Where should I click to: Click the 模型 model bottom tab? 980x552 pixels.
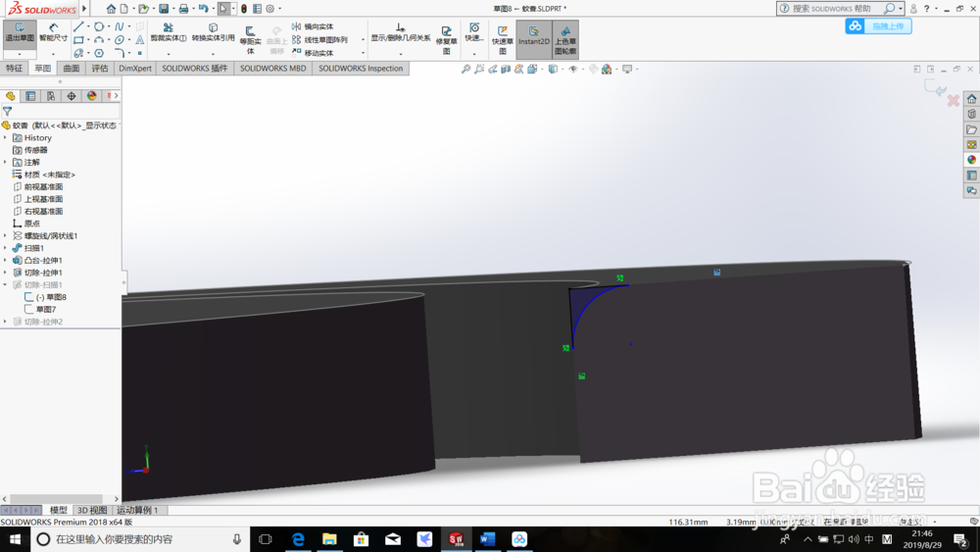pos(58,510)
